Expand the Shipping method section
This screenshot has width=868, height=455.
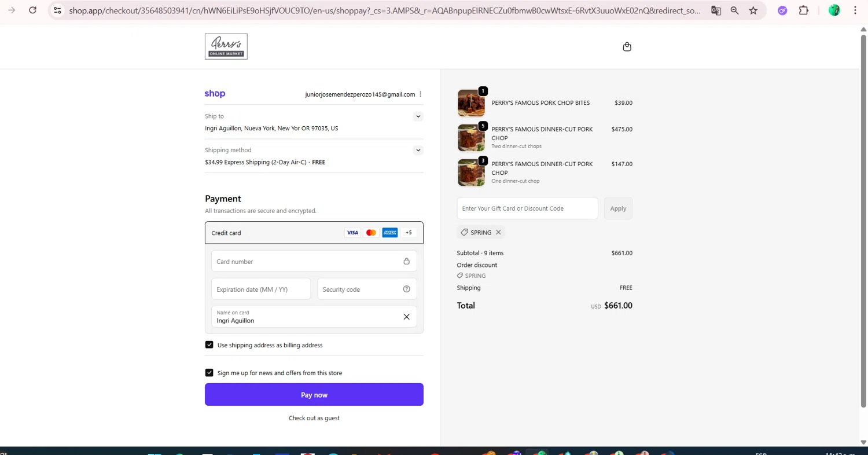click(418, 150)
